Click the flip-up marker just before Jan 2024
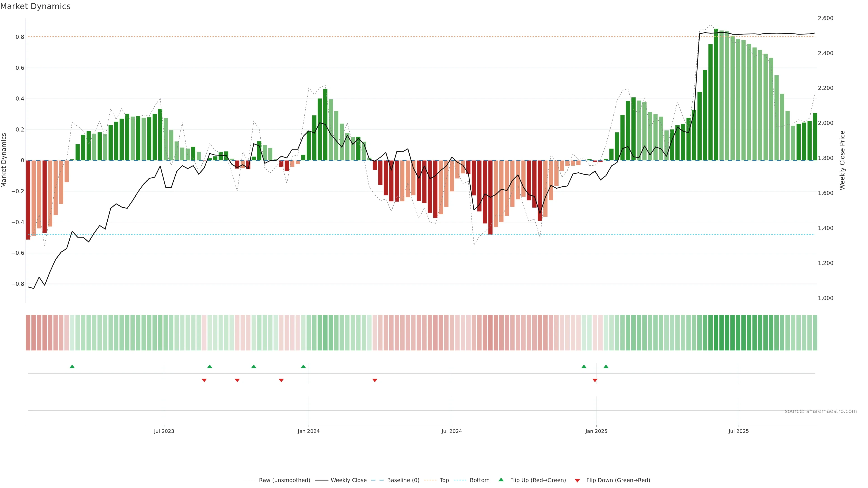 click(303, 366)
